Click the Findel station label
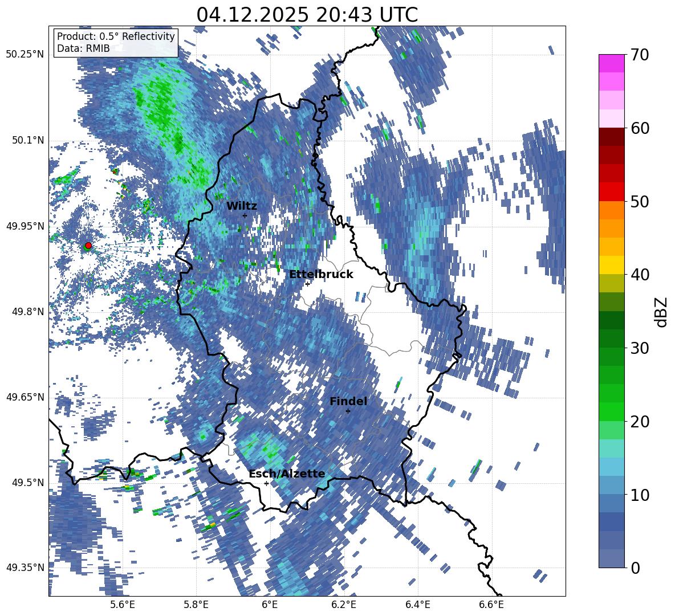The width and height of the screenshot is (675, 616). coord(348,401)
